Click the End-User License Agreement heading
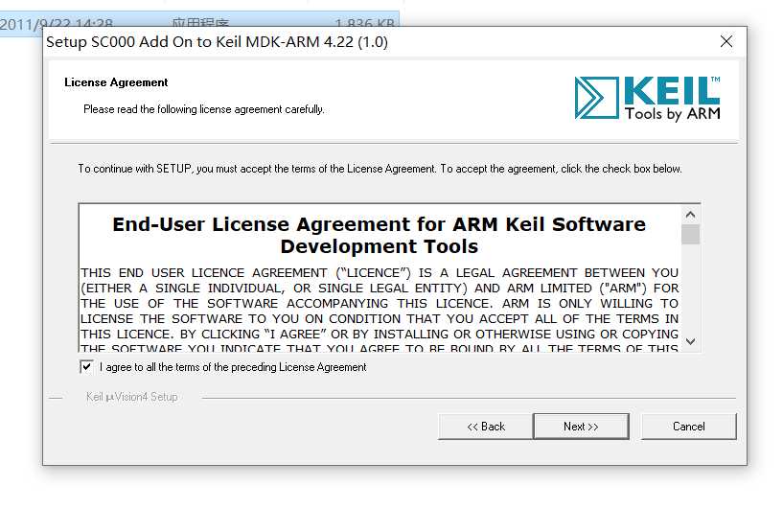Image resolution: width=783 pixels, height=532 pixels. point(379,235)
